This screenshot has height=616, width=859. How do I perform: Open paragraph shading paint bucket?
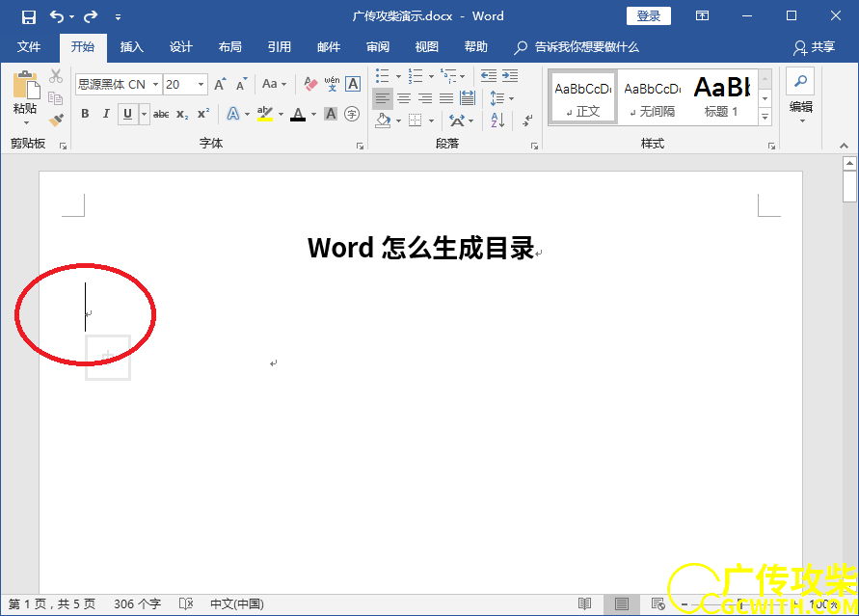383,120
